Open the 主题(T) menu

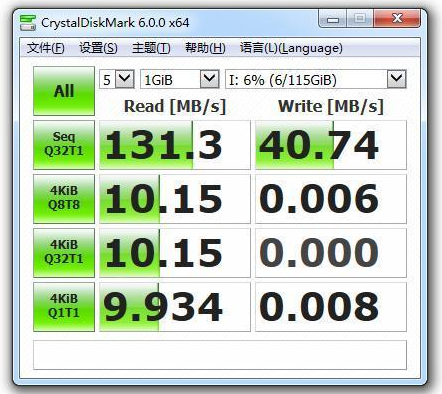click(151, 48)
